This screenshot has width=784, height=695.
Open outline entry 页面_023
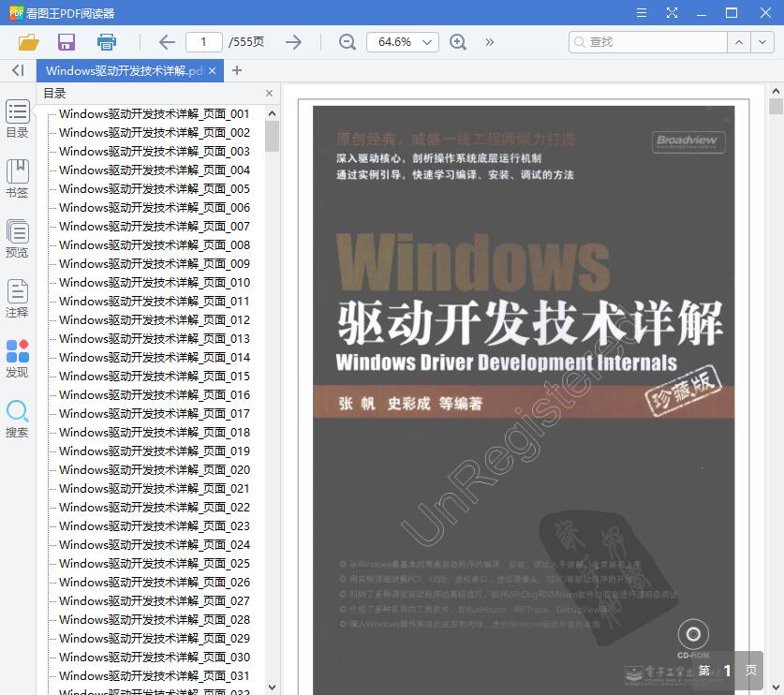pos(154,526)
